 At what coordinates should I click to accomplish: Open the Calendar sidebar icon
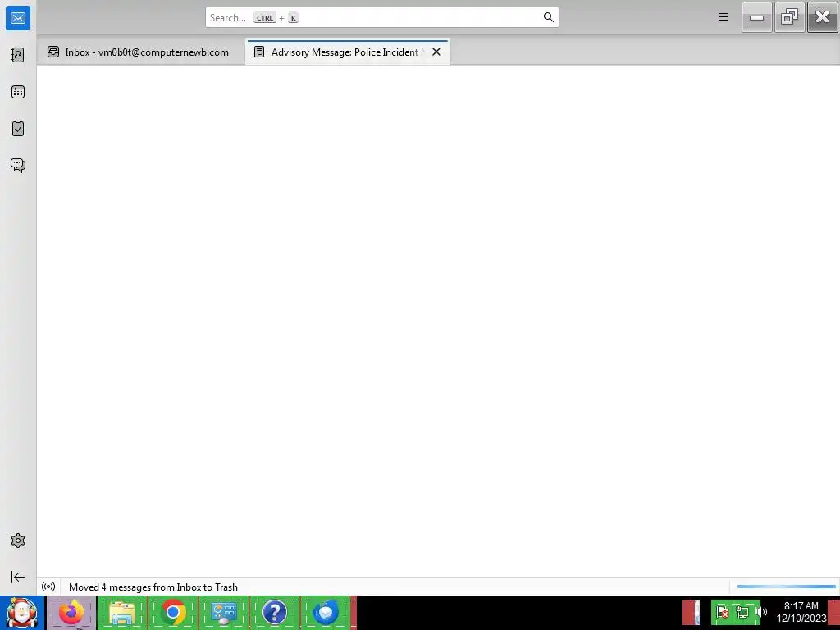[18, 92]
